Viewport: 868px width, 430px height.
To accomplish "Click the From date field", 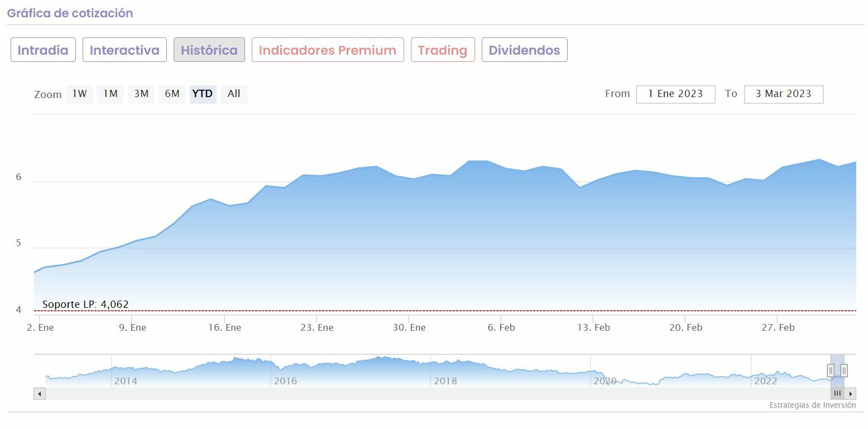I will tap(675, 94).
